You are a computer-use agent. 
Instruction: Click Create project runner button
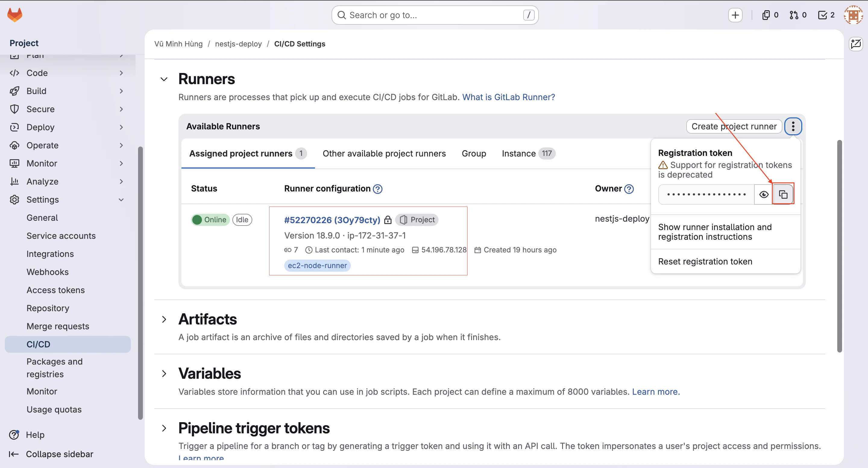coord(734,126)
